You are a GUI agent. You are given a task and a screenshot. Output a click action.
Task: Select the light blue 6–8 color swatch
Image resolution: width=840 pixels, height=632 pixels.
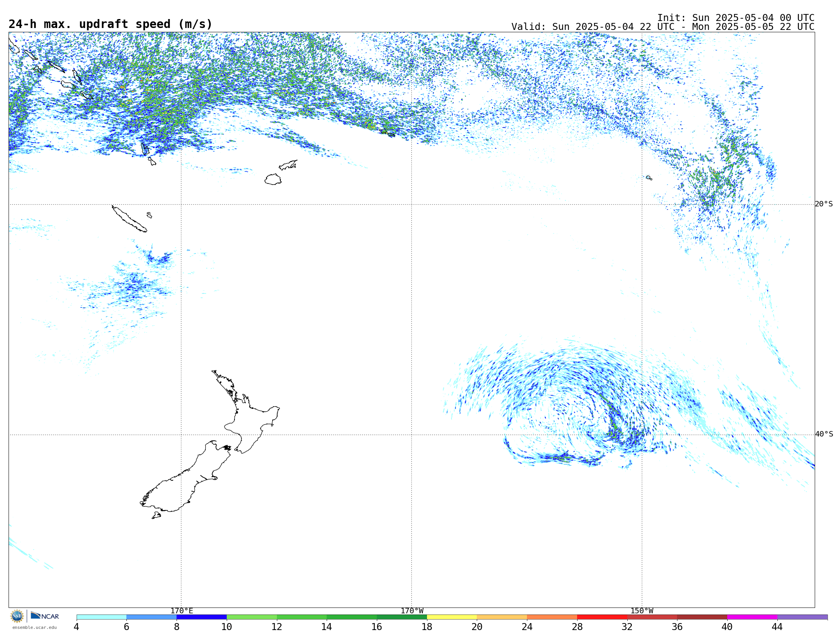point(152,617)
